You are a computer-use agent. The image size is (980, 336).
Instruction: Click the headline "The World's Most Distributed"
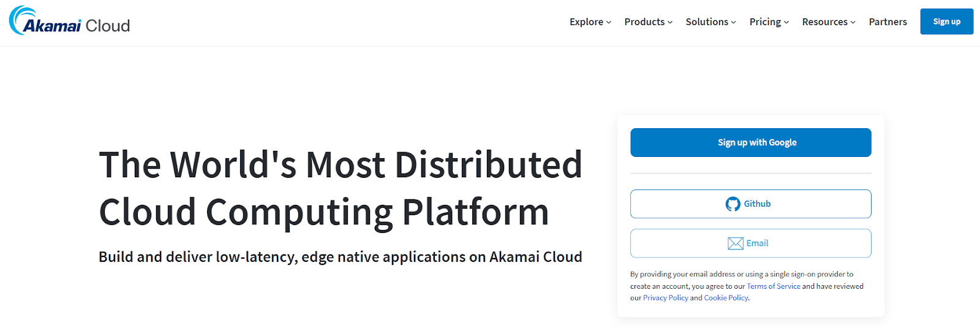(x=341, y=165)
